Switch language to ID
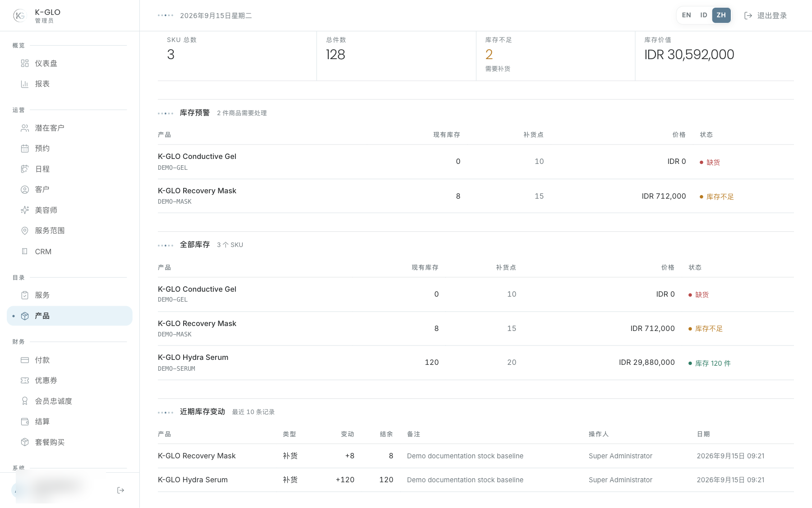The width and height of the screenshot is (812, 508). pyautogui.click(x=704, y=15)
